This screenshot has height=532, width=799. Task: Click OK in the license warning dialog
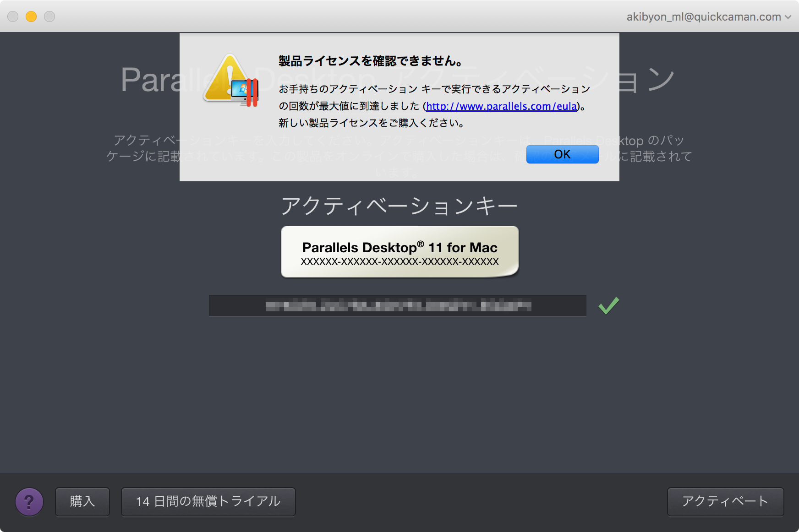[562, 154]
